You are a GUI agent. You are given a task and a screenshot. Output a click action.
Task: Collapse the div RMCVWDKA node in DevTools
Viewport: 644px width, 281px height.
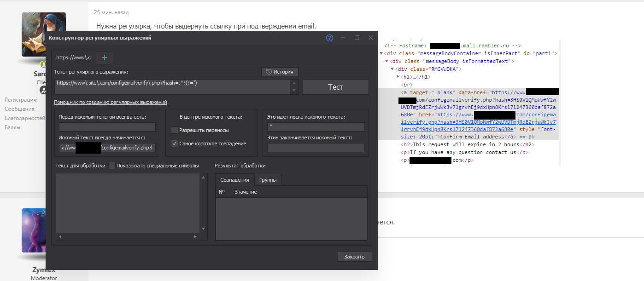pos(392,69)
